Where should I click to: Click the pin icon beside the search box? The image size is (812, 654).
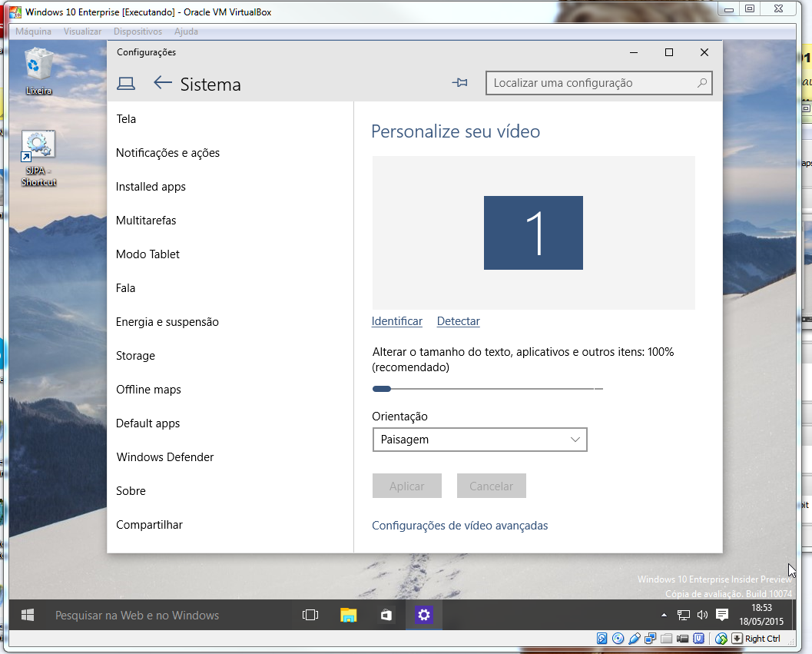(x=460, y=83)
